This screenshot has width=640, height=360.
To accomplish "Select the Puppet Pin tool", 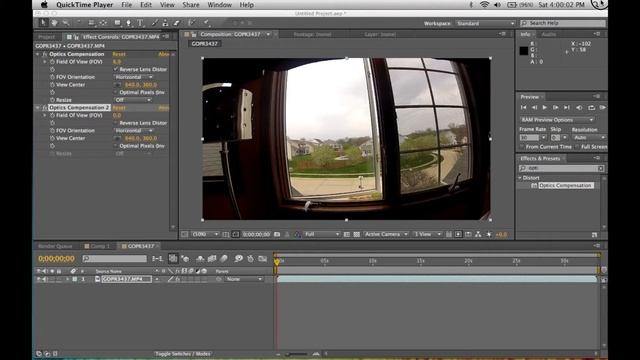I will 207,23.
